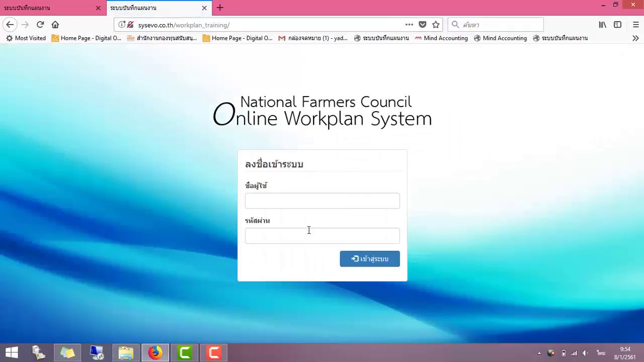Close the inactive ระบบบันทึกแผนงาน tab
This screenshot has height=362, width=644.
pos(98,8)
